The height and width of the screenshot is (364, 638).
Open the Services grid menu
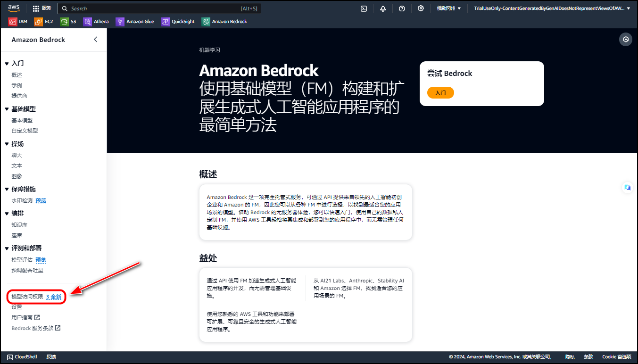[42, 8]
